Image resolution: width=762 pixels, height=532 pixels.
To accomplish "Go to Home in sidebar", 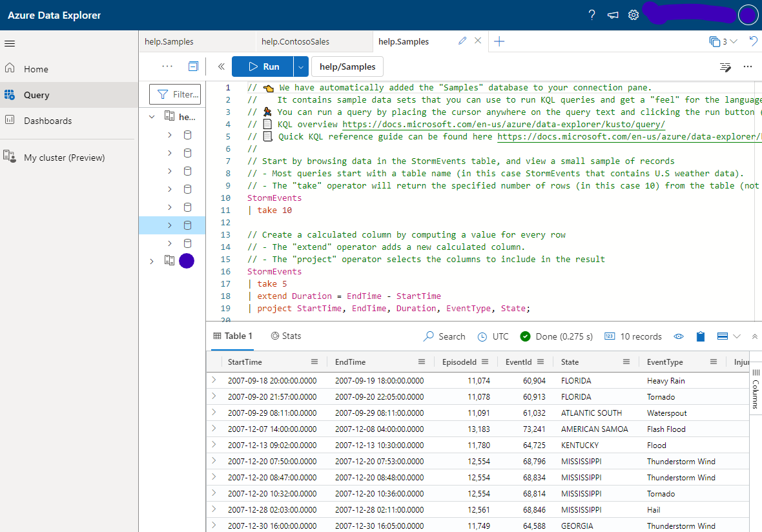I will 69,69.
